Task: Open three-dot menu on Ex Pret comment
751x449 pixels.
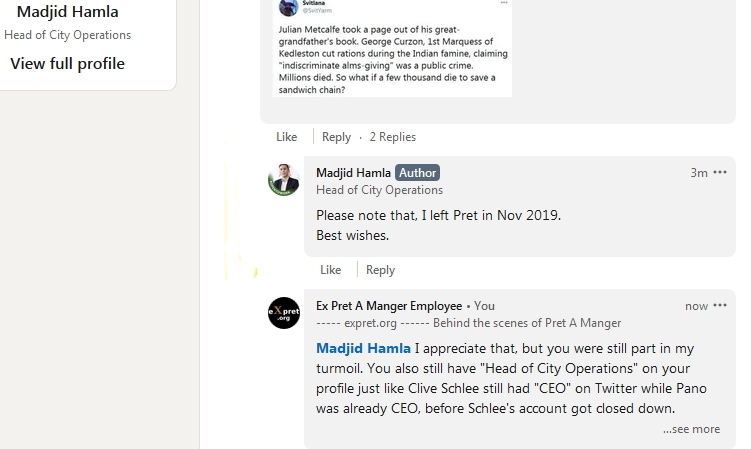Action: pyautogui.click(x=720, y=306)
